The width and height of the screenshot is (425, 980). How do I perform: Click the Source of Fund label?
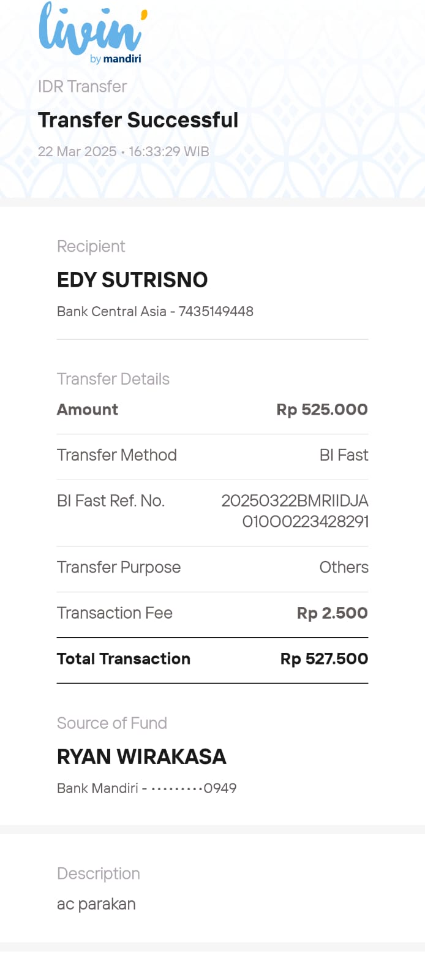[x=112, y=723]
